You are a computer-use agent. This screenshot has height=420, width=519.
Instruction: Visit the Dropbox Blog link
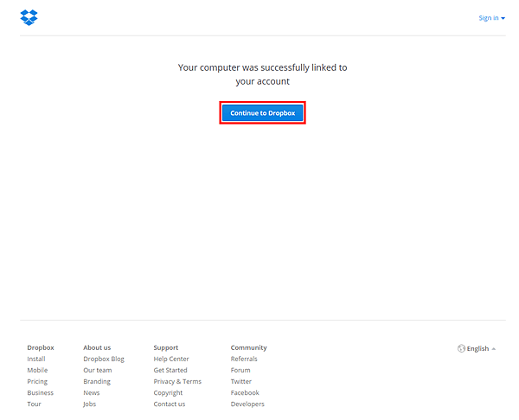tap(104, 359)
